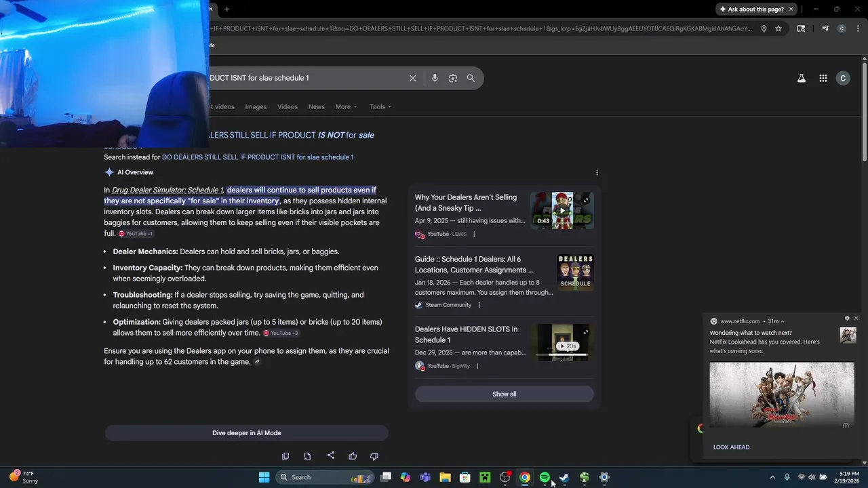Open the link icon after 'in the game'

pyautogui.click(x=257, y=362)
